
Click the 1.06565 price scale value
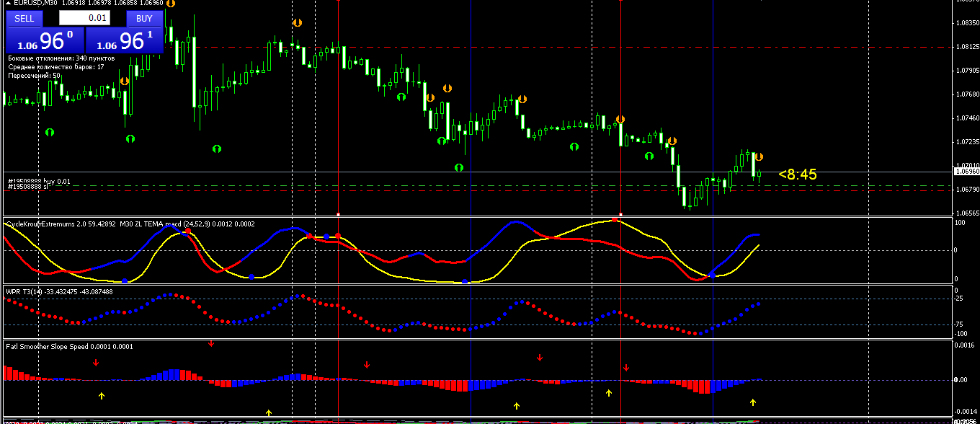[966, 213]
